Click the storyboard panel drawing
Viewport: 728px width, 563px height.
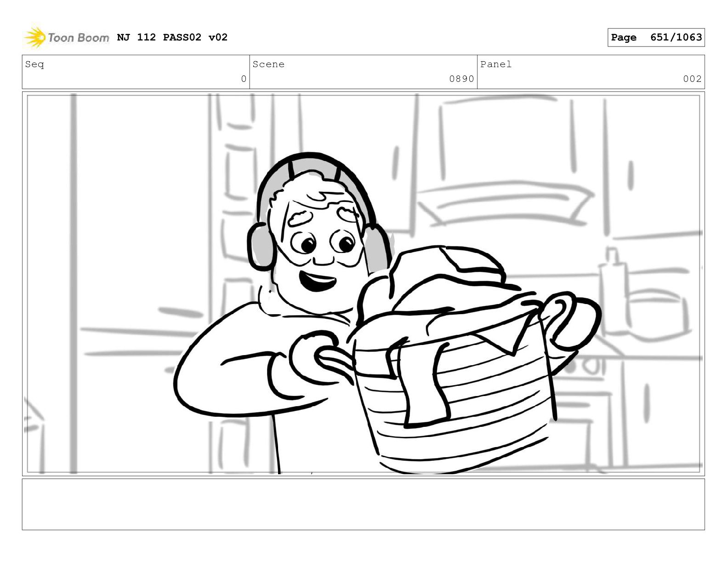point(364,283)
